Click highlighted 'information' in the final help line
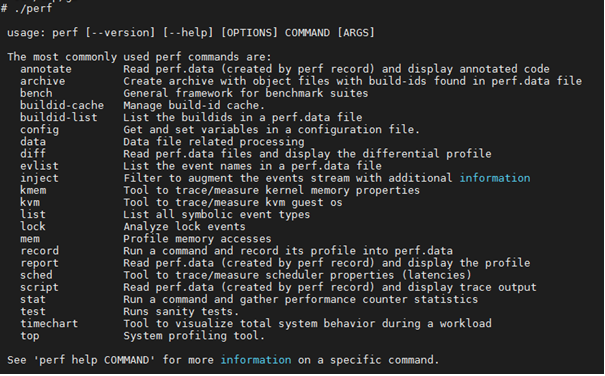The image size is (605, 376). 256,360
